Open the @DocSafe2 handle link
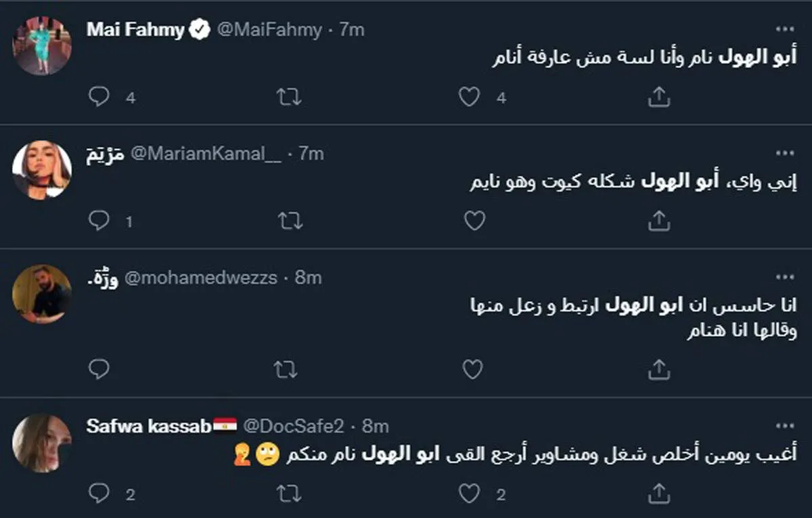 294,426
